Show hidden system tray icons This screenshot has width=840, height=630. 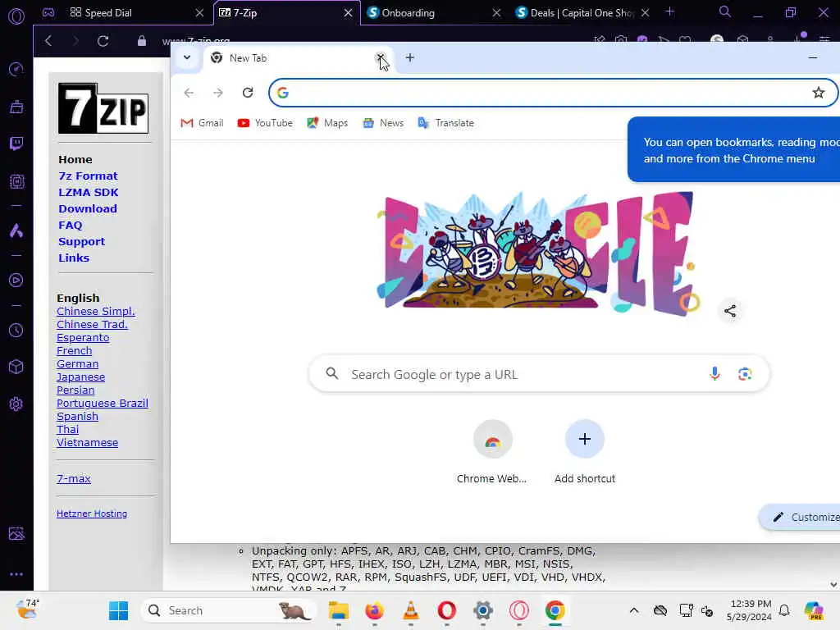pyautogui.click(x=634, y=610)
